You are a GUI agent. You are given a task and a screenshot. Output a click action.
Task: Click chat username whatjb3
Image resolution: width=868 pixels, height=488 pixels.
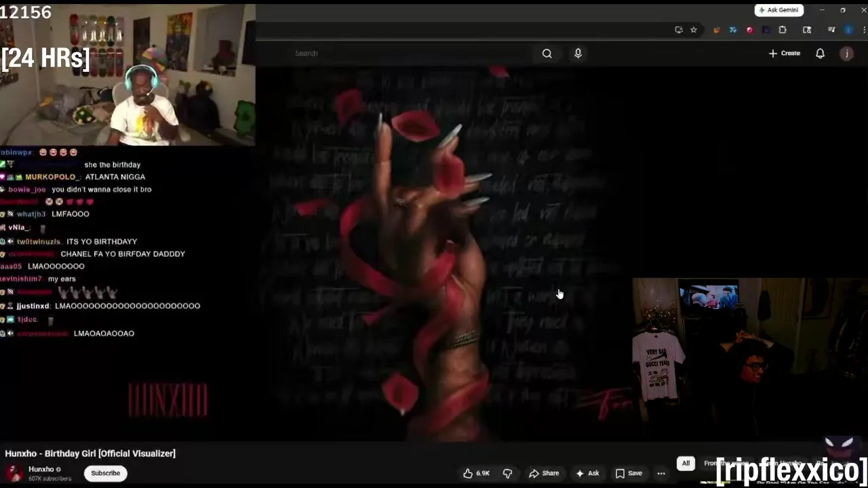pos(31,214)
